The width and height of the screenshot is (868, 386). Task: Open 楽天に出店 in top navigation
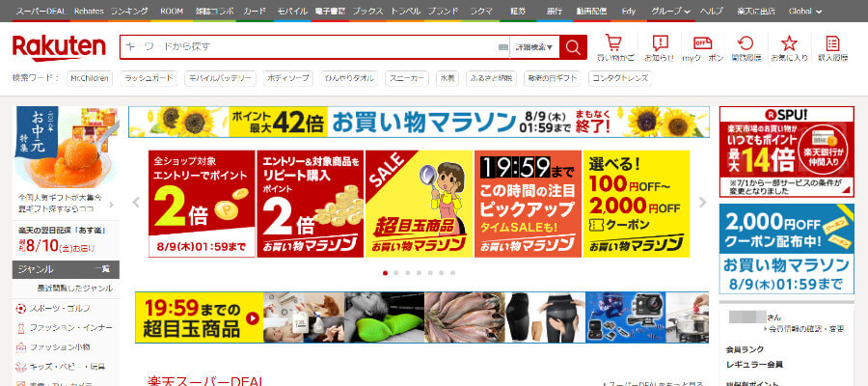(756, 11)
